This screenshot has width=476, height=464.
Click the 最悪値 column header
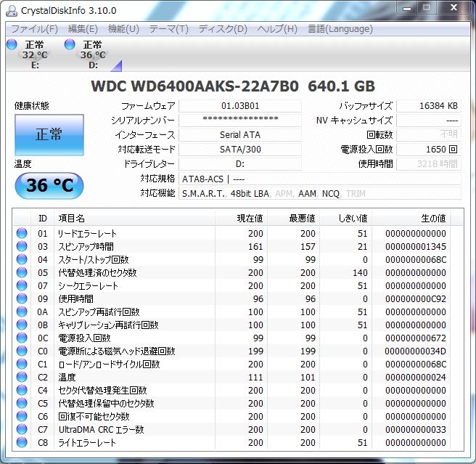coord(294,218)
